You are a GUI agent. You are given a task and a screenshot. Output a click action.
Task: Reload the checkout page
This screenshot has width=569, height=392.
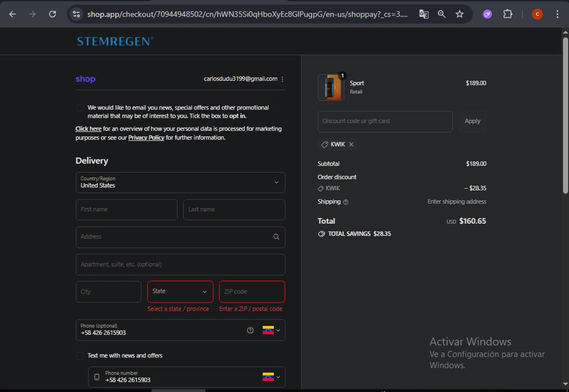[52, 14]
